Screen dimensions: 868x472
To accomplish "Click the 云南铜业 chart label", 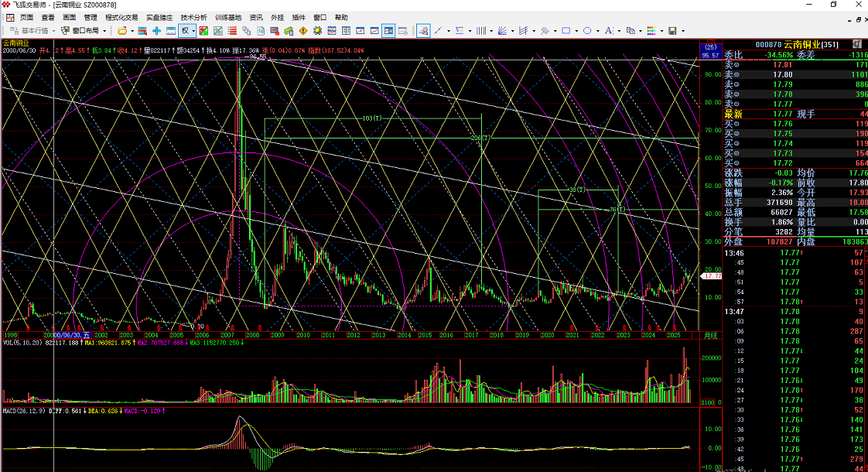I will (16, 43).
